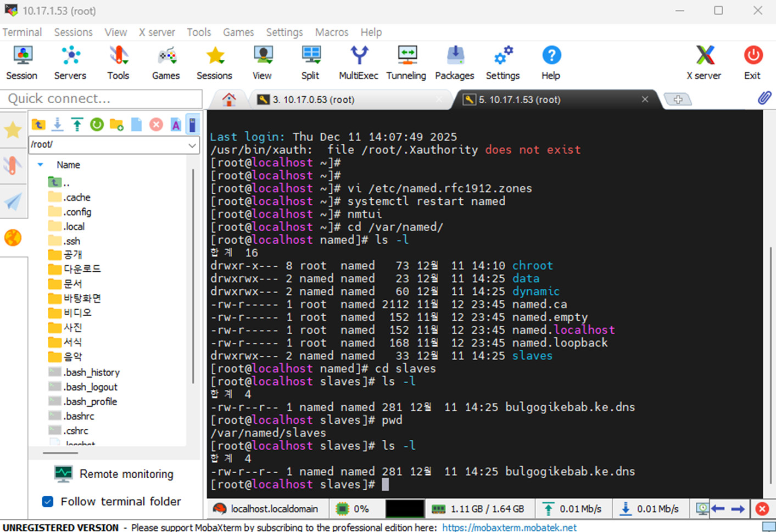Screen dimensions: 776x532
Task: Click the red delete icon in SFTP toolbar
Action: tap(157, 125)
